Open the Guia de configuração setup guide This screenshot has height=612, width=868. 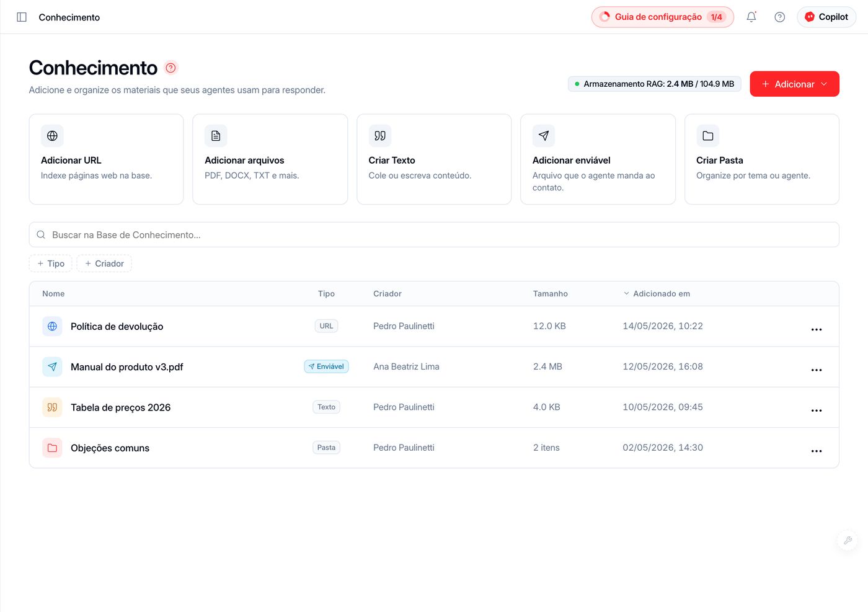pos(663,17)
